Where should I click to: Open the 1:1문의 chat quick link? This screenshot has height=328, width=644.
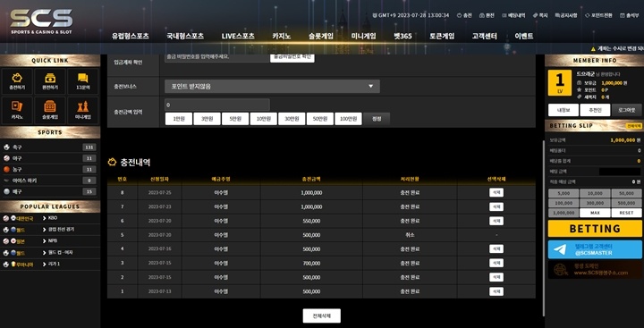pyautogui.click(x=83, y=81)
